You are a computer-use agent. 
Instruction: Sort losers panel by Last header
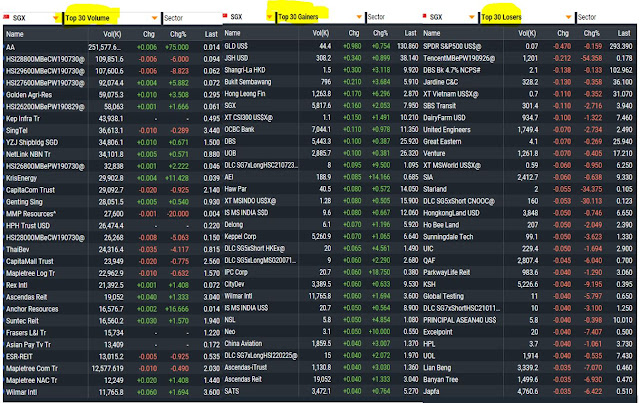[624, 33]
